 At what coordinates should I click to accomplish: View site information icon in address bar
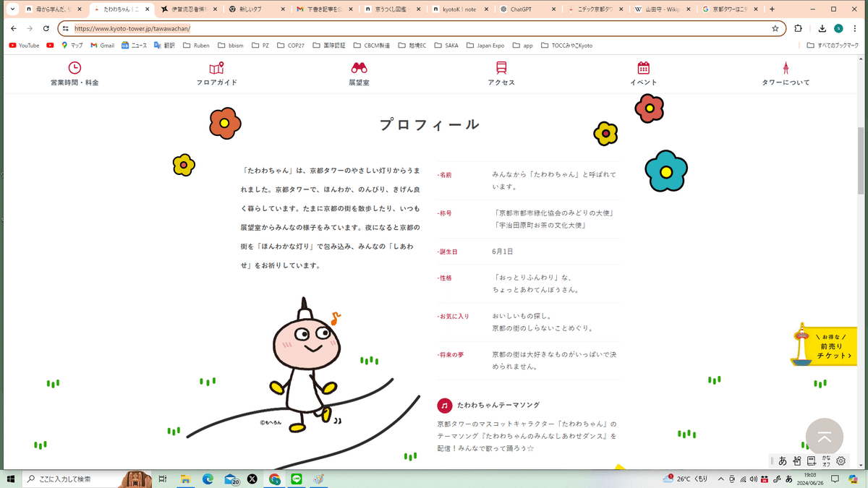click(65, 28)
